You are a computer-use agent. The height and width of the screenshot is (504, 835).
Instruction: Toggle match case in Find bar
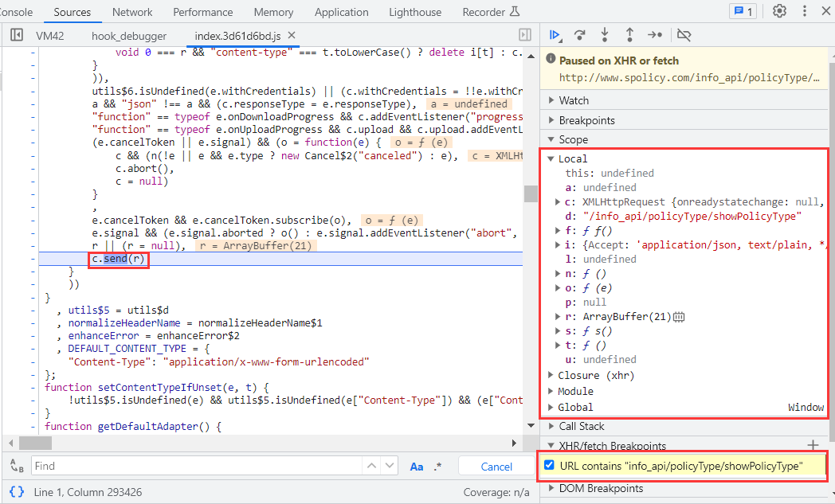(x=417, y=467)
